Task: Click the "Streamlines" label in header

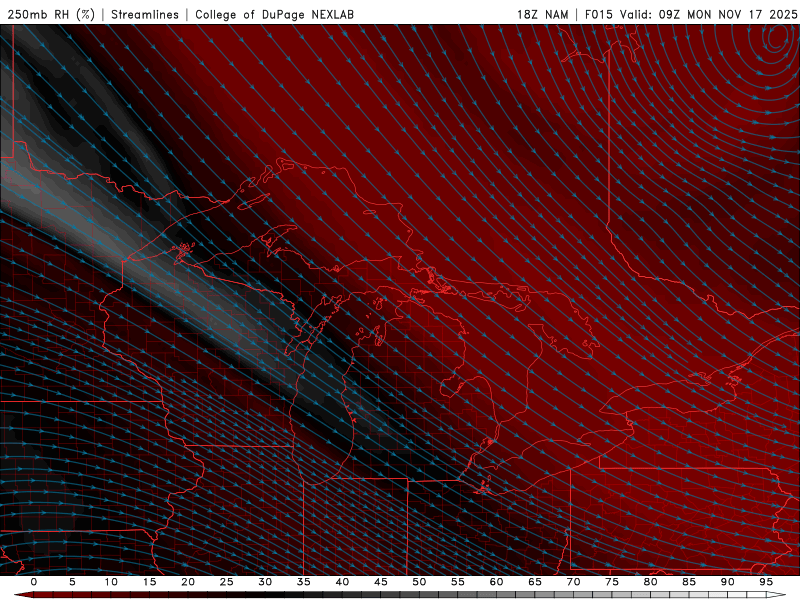Action: click(x=145, y=15)
